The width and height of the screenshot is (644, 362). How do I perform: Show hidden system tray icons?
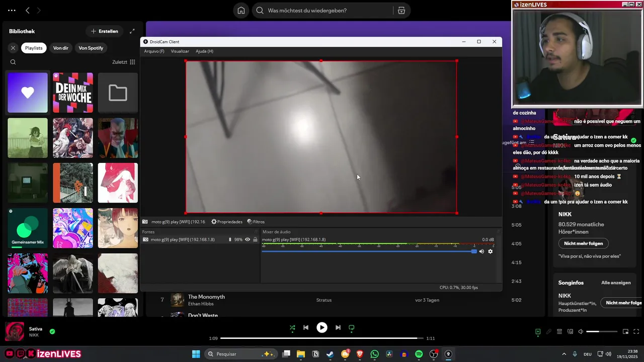tap(564, 354)
